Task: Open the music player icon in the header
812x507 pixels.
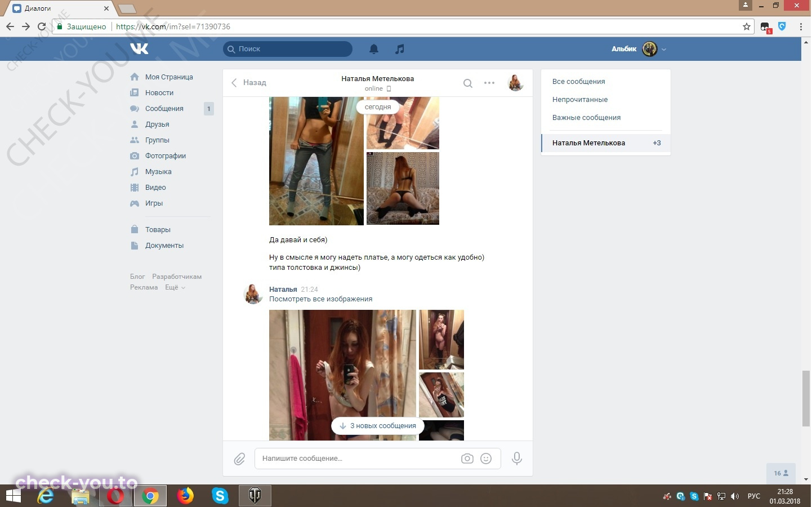Action: 400,49
